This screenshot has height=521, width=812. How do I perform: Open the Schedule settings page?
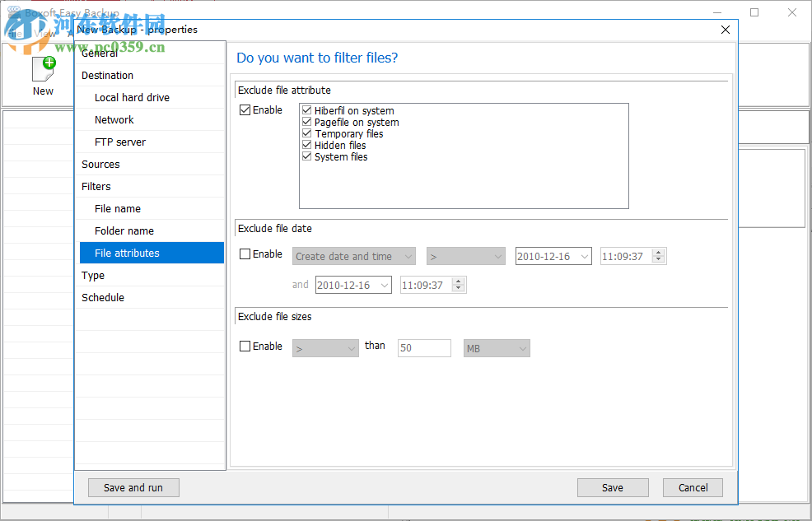pos(103,297)
